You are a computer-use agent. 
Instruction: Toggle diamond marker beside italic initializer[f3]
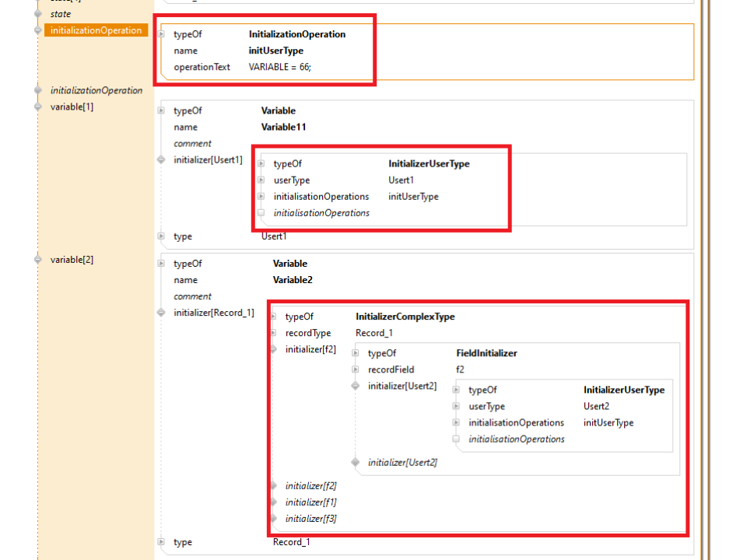pos(274,519)
